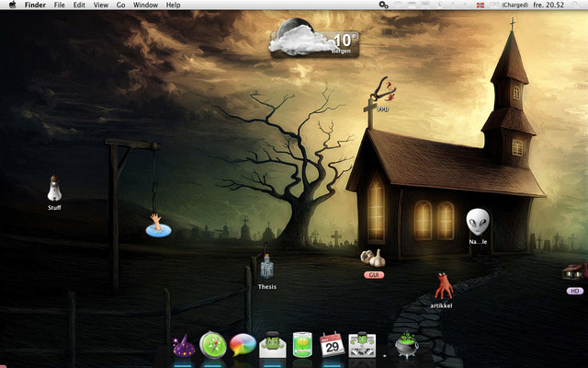Launch Safari compass from the dock
This screenshot has height=368, width=588.
tap(212, 345)
